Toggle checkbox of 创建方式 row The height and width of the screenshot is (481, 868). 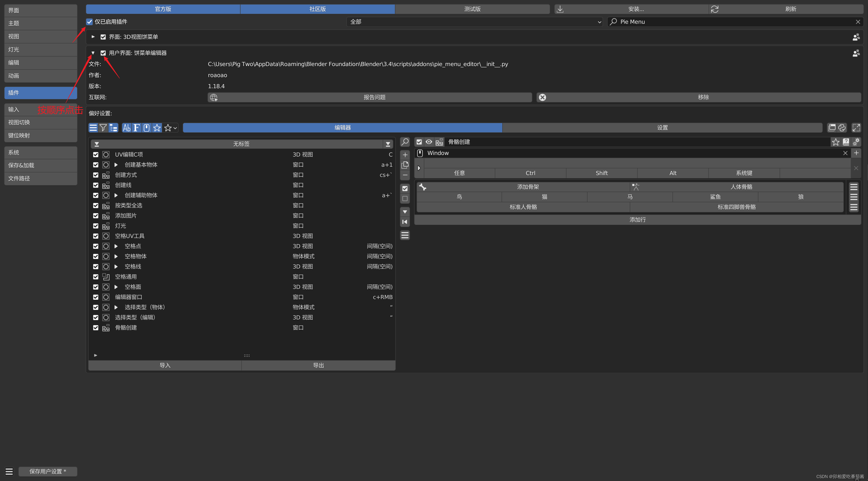click(x=96, y=175)
